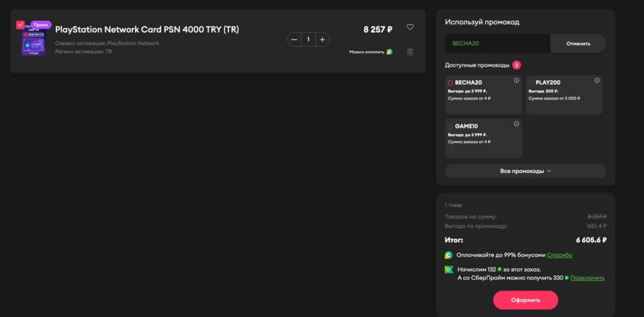This screenshot has height=317, width=644.
Task: Add PSN card to favorites via heart icon
Action: 410,27
